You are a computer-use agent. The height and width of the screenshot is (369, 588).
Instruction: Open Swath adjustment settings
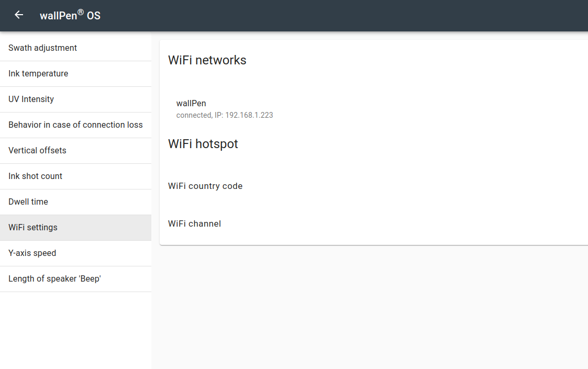point(76,48)
